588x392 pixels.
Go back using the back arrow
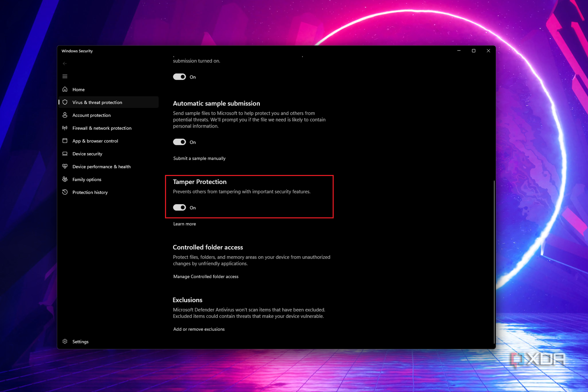coord(65,63)
